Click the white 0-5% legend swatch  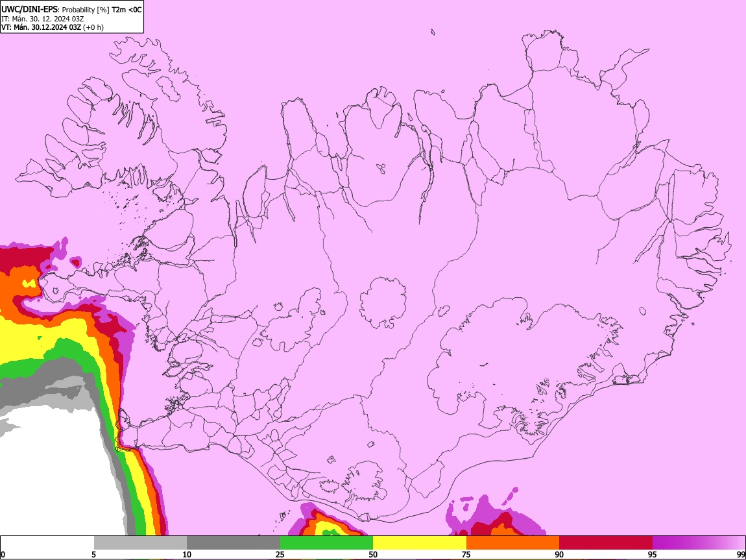pos(47,543)
